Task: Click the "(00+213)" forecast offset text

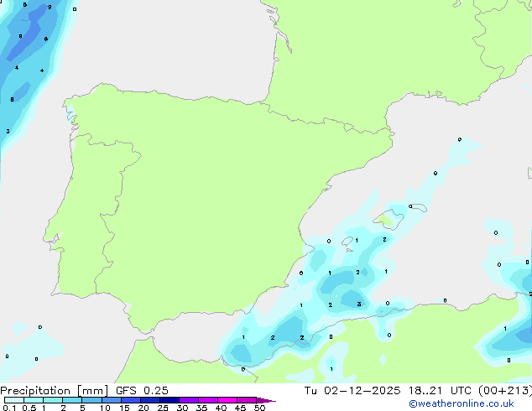Action: 505,391
